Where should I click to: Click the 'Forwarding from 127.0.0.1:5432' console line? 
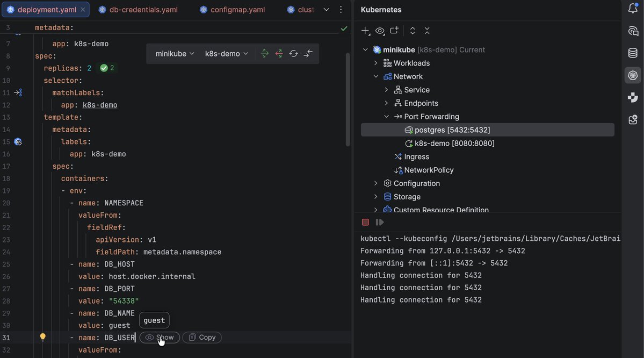pos(443,250)
